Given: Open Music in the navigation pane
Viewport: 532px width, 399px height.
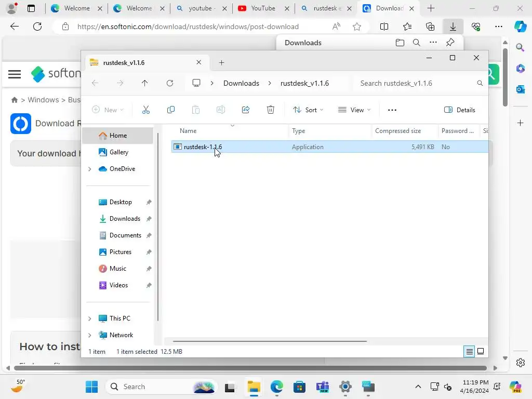Looking at the screenshot, I should point(118,269).
